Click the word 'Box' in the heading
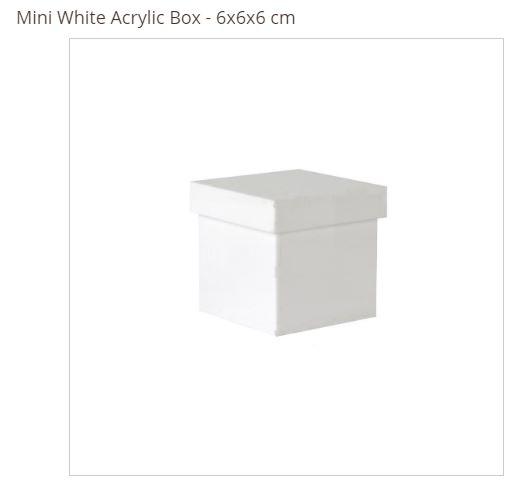The width and height of the screenshot is (510, 481). (x=185, y=17)
